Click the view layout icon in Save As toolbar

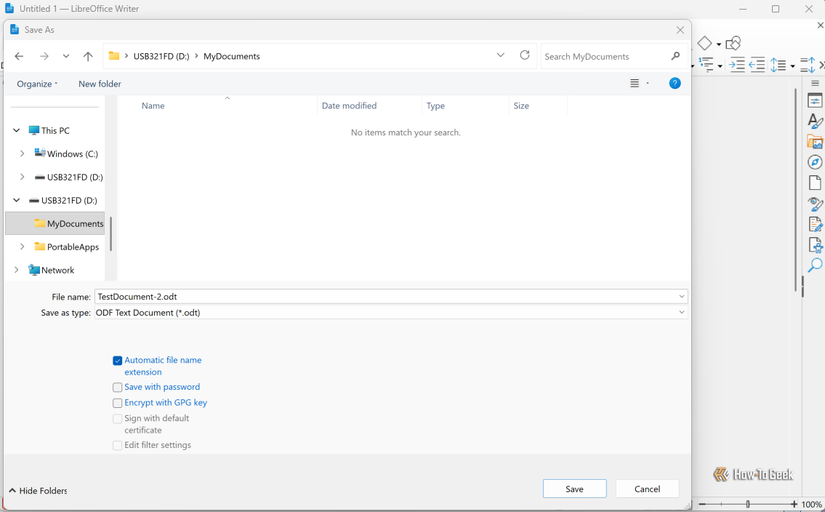pos(635,83)
